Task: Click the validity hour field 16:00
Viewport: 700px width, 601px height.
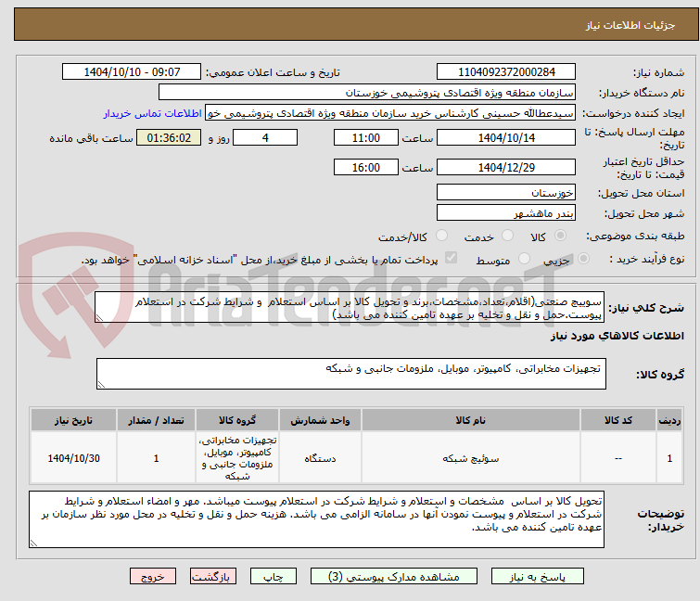Action: (x=366, y=168)
